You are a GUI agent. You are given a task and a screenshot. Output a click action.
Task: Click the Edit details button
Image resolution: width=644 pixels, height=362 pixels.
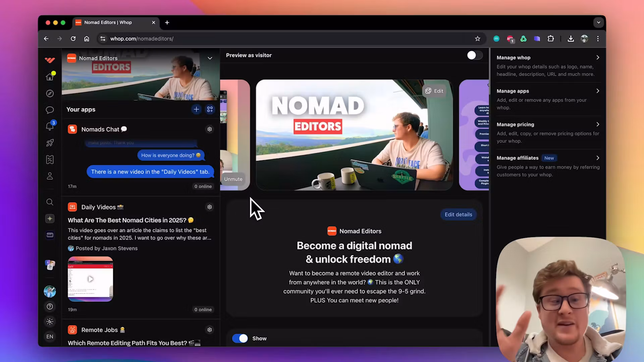[458, 214]
